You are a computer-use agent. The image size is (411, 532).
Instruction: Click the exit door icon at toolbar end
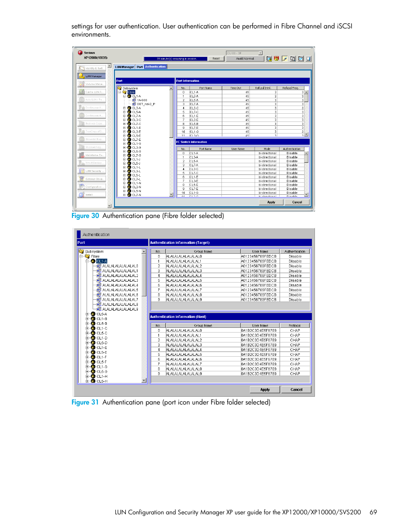pos(308,59)
